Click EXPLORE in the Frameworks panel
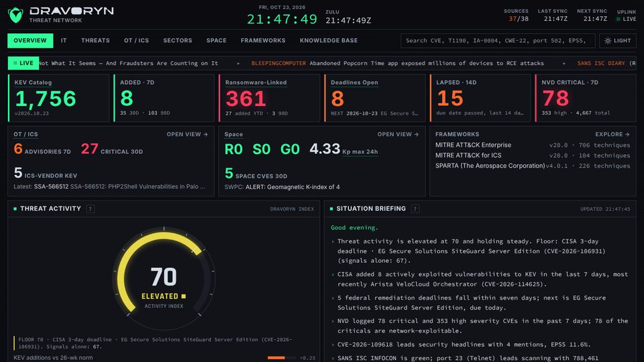This screenshot has width=644, height=362. pos(612,134)
